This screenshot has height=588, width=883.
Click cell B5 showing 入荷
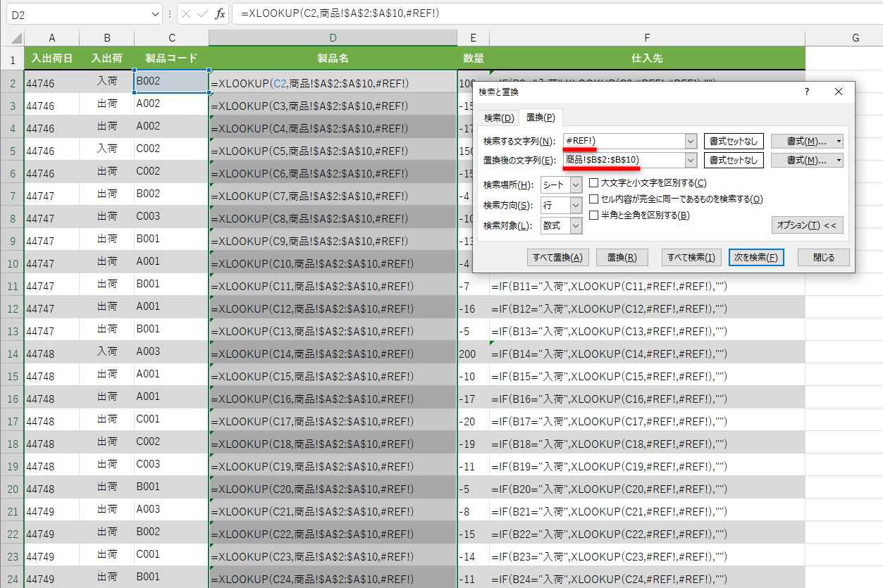point(107,151)
